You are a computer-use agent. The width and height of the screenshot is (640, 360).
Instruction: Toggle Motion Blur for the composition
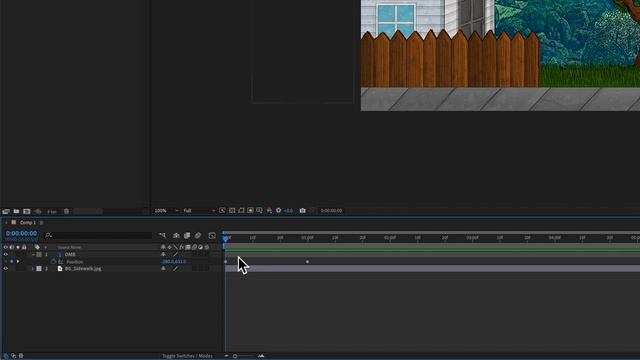tap(198, 236)
